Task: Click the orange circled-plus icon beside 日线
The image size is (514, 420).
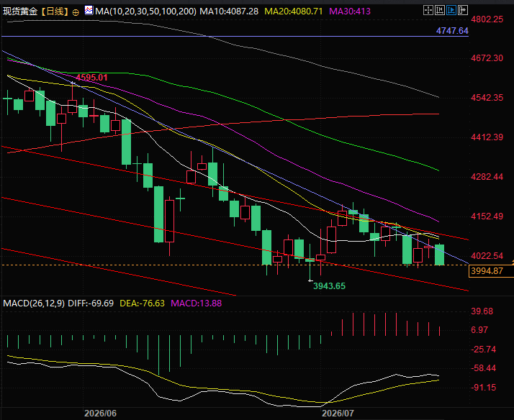Action: pyautogui.click(x=76, y=12)
